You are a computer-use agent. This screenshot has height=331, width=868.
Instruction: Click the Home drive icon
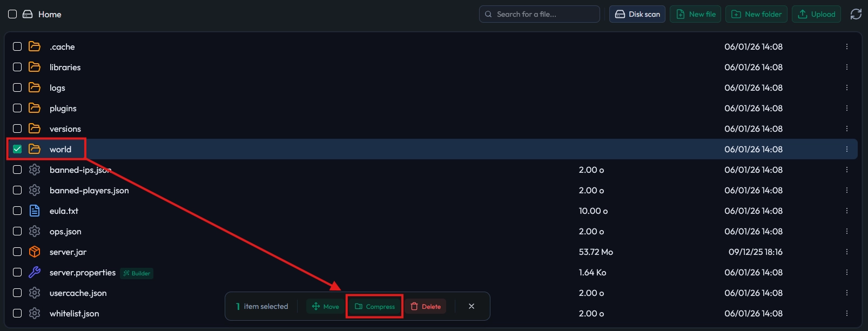pos(28,14)
